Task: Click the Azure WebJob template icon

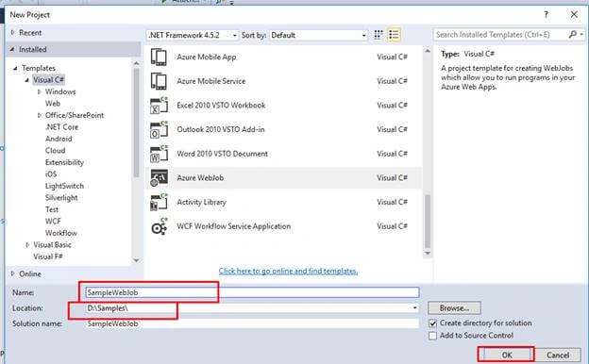Action: pos(159,178)
